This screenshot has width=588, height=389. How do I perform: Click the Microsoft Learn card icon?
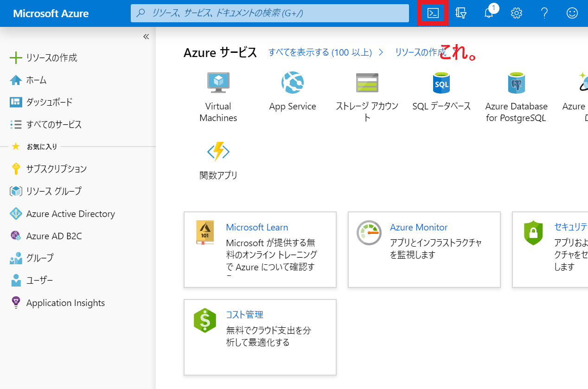(x=205, y=232)
